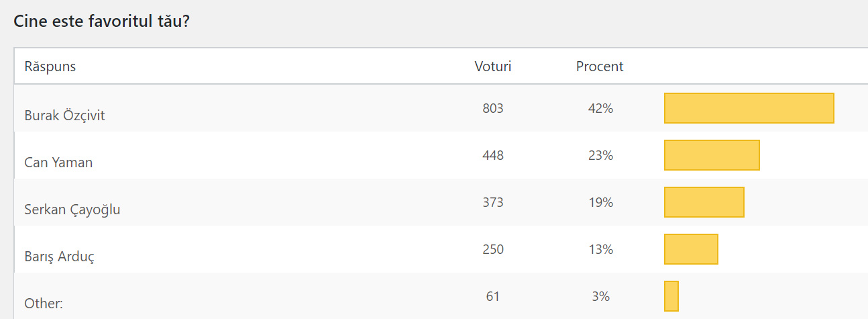
Task: Click Can Yaman's yellow percentage bar
Action: 712,155
